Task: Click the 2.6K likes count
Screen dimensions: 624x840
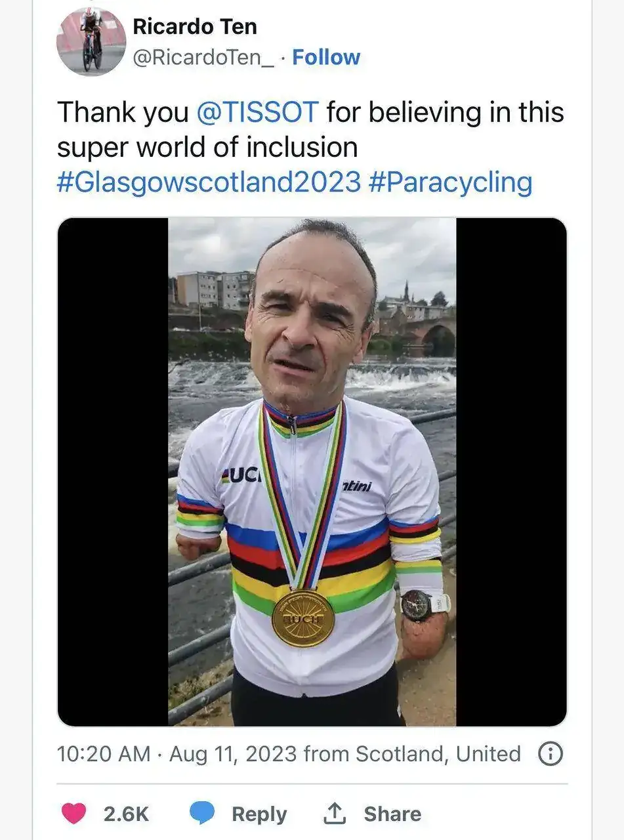Action: point(126,814)
